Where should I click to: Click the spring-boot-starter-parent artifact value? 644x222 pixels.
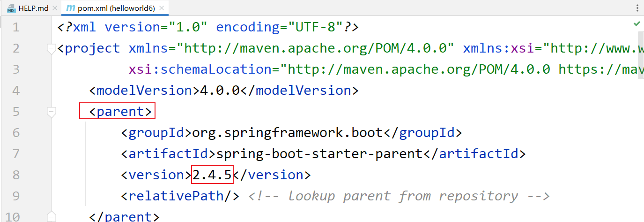tap(320, 153)
